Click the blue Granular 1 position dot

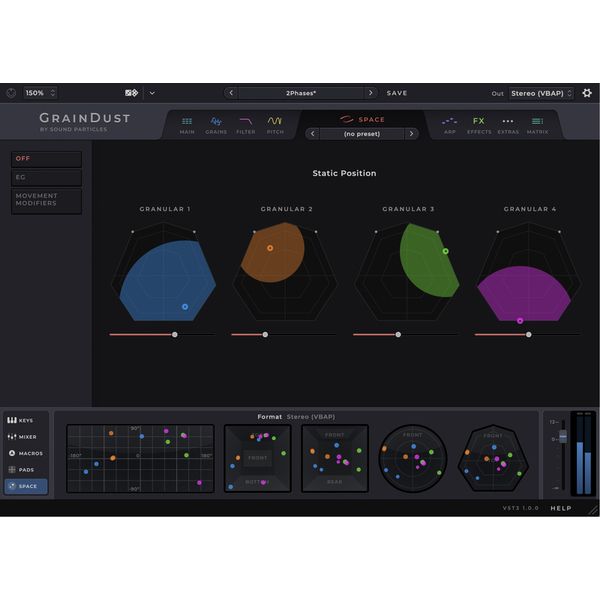tap(185, 307)
